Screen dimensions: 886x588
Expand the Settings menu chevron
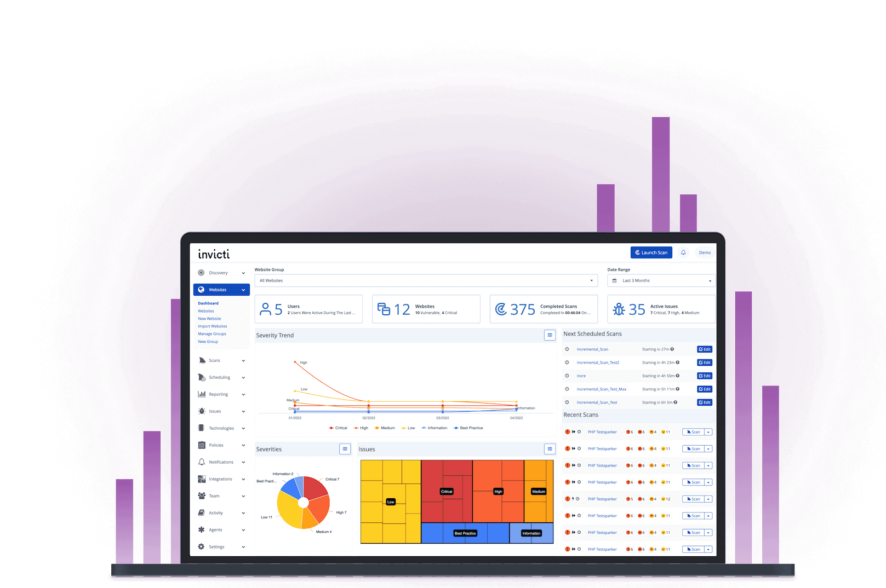pos(243,547)
